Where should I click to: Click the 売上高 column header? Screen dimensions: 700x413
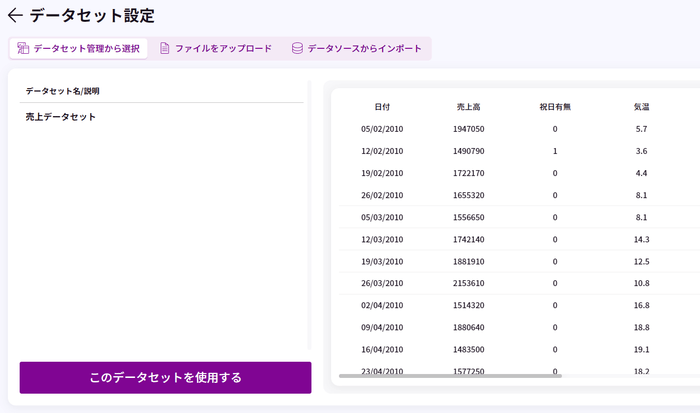(x=468, y=106)
